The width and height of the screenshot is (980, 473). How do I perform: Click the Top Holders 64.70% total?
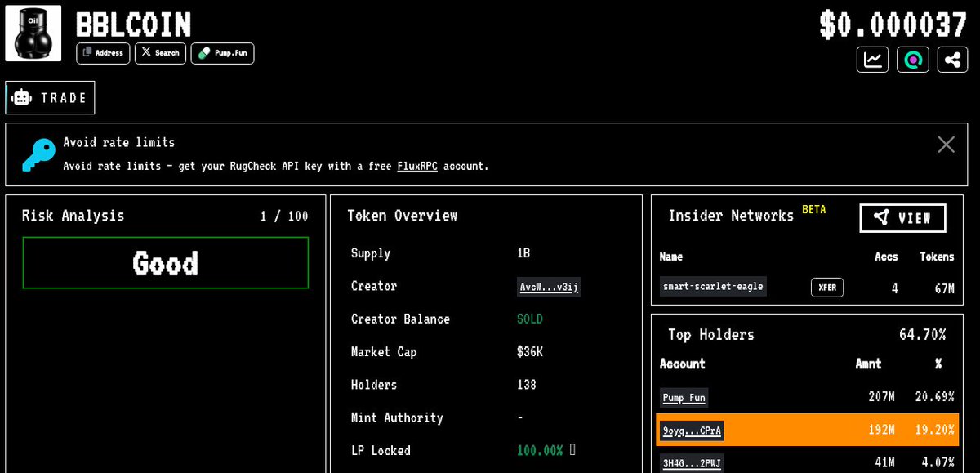click(x=923, y=334)
